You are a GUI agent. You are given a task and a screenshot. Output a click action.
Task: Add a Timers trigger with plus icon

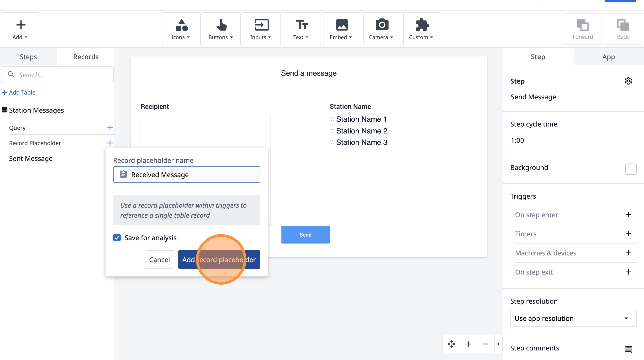pos(628,234)
